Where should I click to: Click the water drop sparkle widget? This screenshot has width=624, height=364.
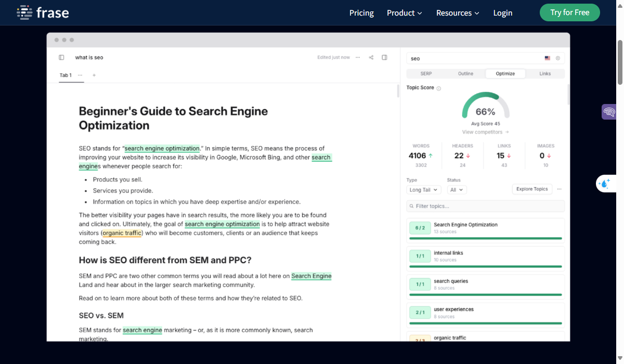pyautogui.click(x=605, y=184)
